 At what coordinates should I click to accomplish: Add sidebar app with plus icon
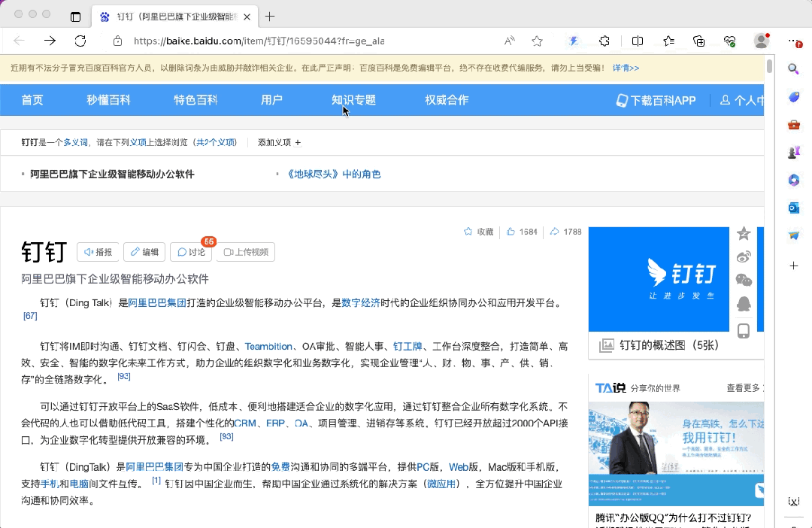tap(793, 266)
